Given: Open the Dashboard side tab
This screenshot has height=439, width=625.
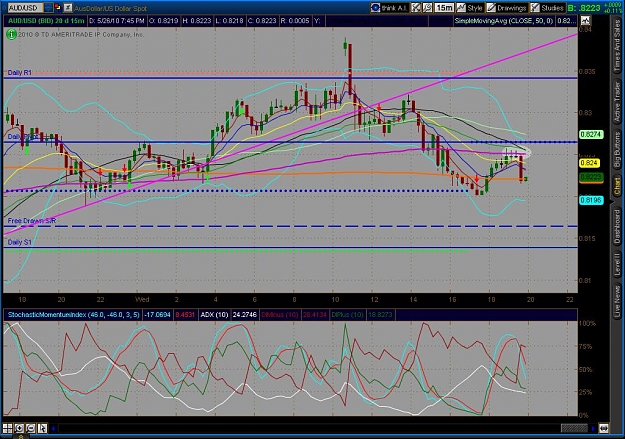Looking at the screenshot, I should [x=617, y=227].
